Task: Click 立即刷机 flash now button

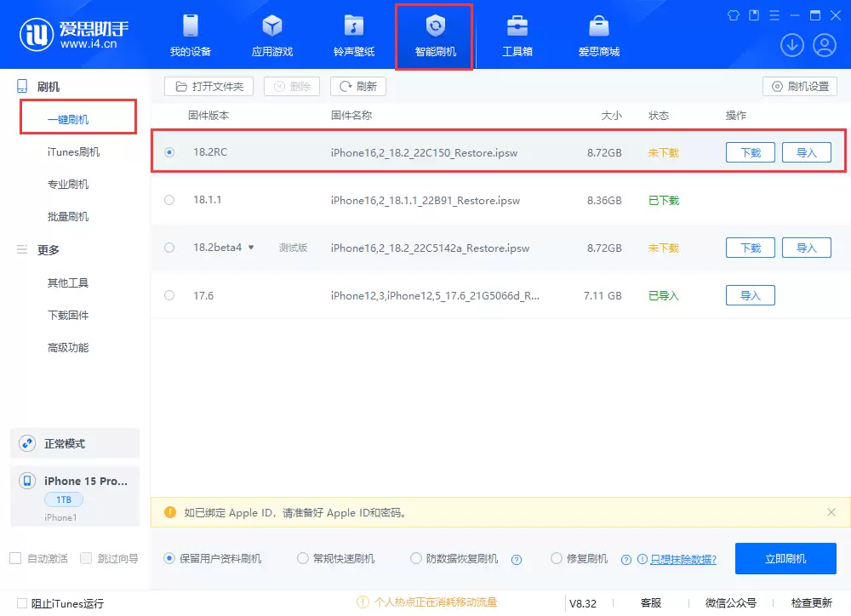Action: coord(785,558)
